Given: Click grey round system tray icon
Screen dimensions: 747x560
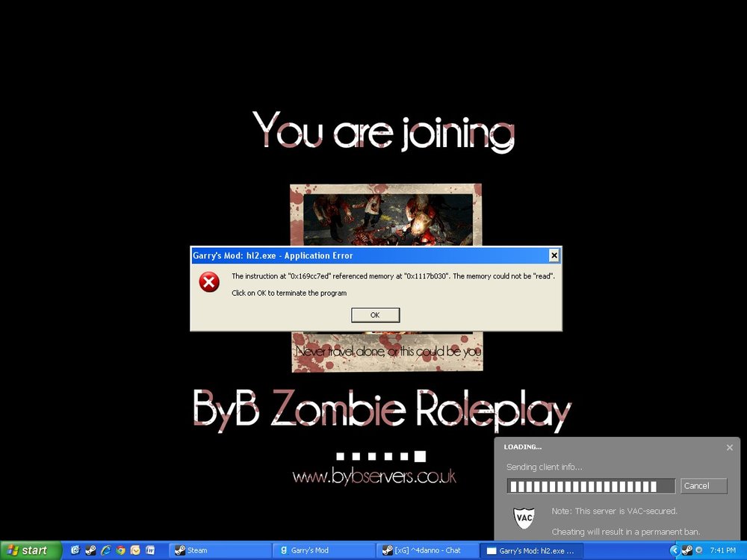Looking at the screenshot, I should coord(699,550).
